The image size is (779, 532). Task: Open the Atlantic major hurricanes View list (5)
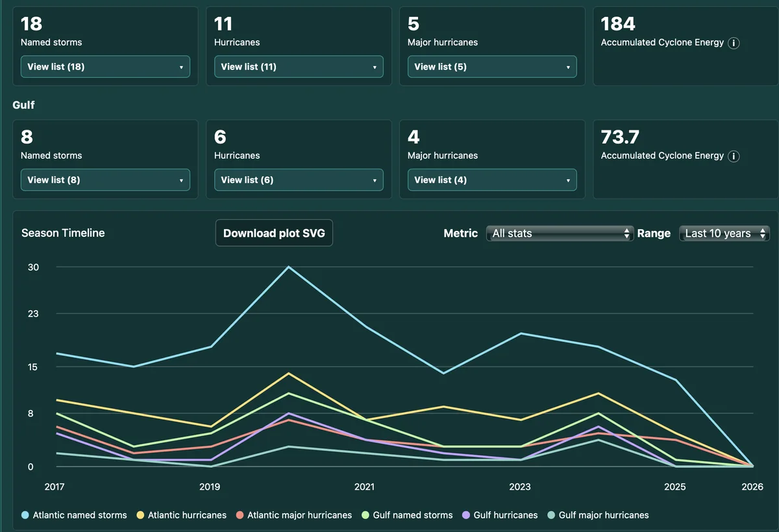pos(492,67)
